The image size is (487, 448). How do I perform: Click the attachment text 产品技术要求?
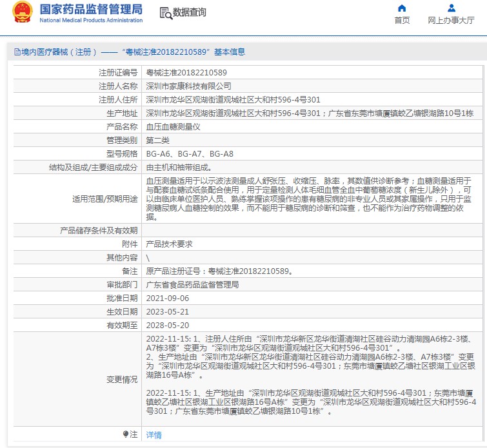click(169, 244)
